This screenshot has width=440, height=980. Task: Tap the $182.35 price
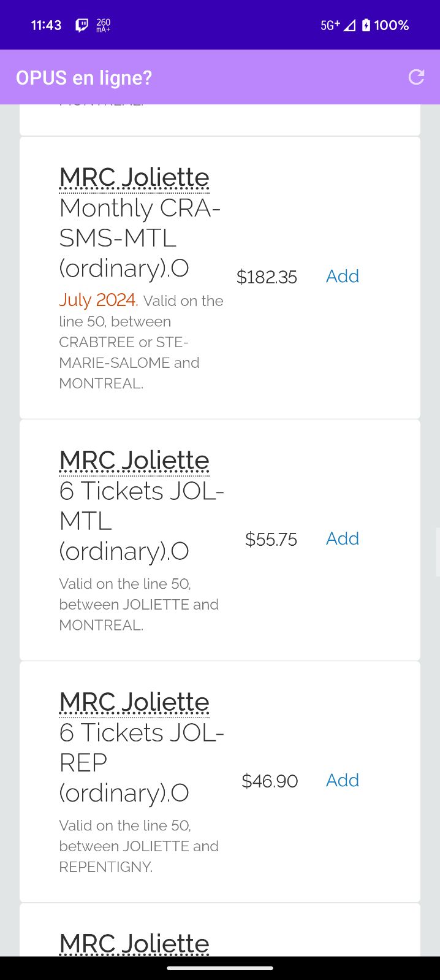tap(267, 277)
